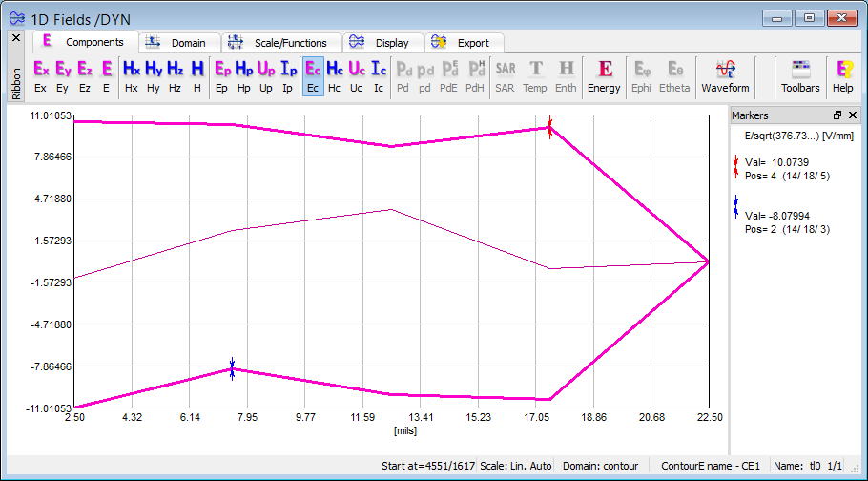The image size is (868, 481).
Task: Select the Ex field component icon
Action: pyautogui.click(x=41, y=76)
